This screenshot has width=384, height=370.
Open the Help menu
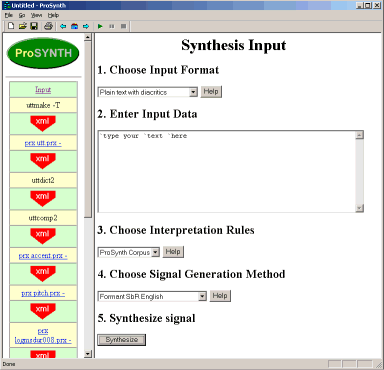pos(53,15)
